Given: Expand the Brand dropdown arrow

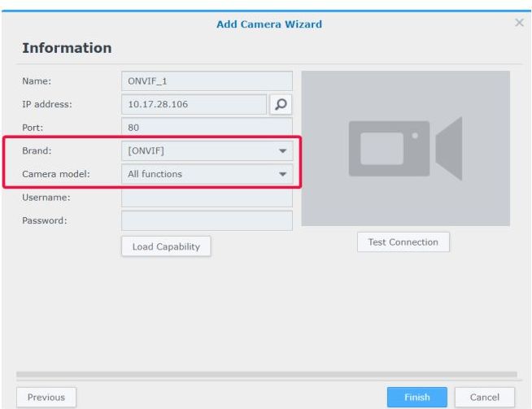Looking at the screenshot, I should click(282, 151).
